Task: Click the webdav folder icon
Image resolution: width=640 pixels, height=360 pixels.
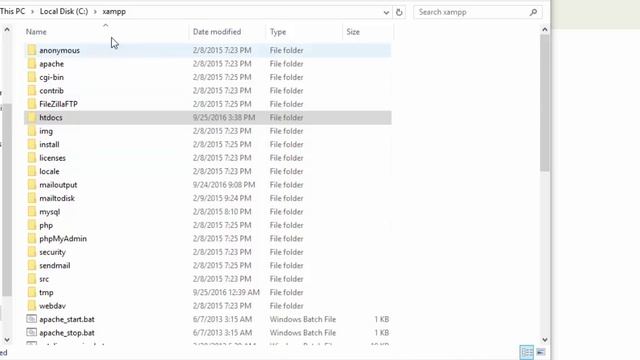Action: [x=32, y=306]
